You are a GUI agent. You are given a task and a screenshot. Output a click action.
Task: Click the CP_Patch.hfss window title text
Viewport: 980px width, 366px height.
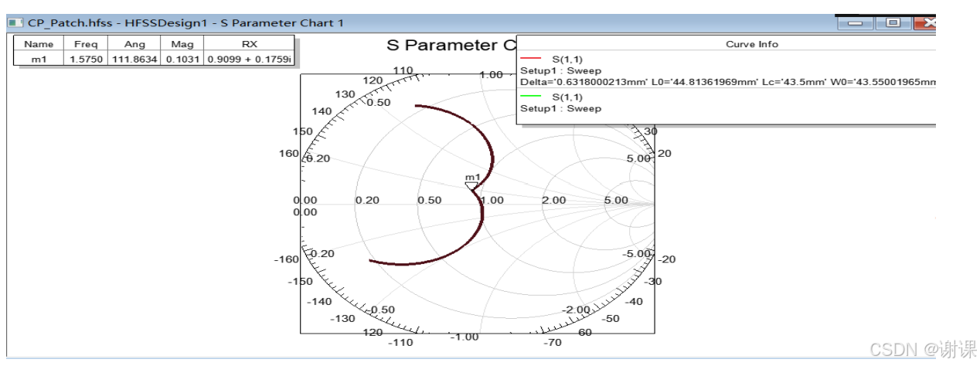(185, 23)
